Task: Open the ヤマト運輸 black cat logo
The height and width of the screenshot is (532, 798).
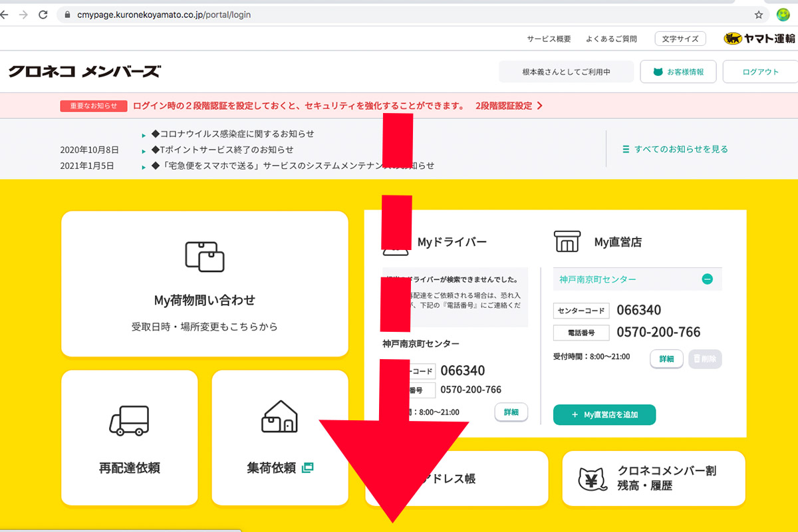Action: (731, 39)
